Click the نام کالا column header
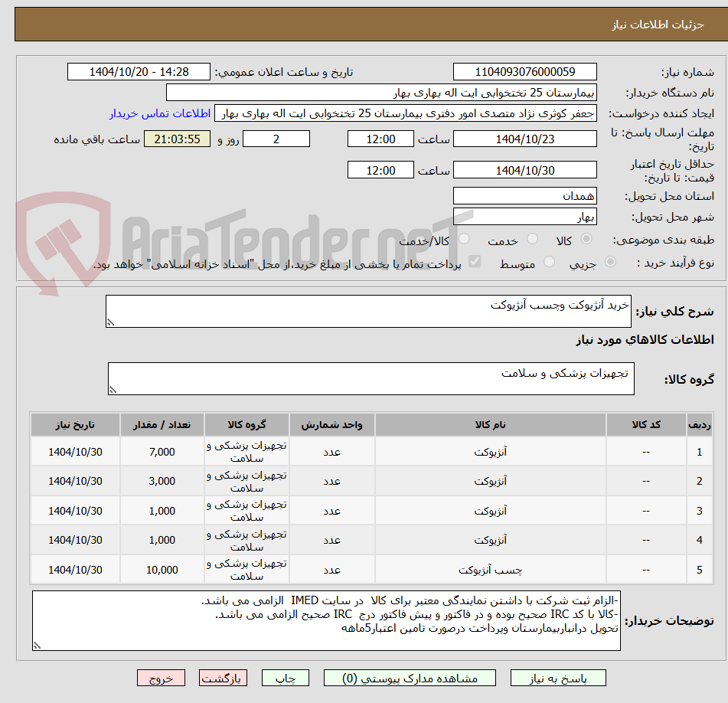Screen dimensions: 728x703 [x=490, y=425]
